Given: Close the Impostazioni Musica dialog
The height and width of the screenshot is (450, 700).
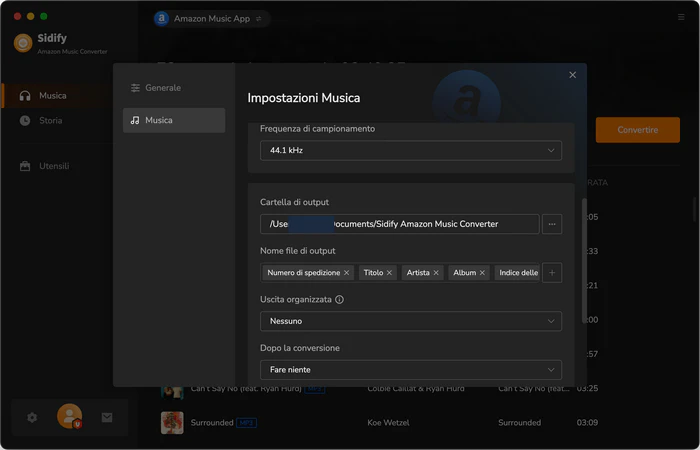Looking at the screenshot, I should 572,75.
